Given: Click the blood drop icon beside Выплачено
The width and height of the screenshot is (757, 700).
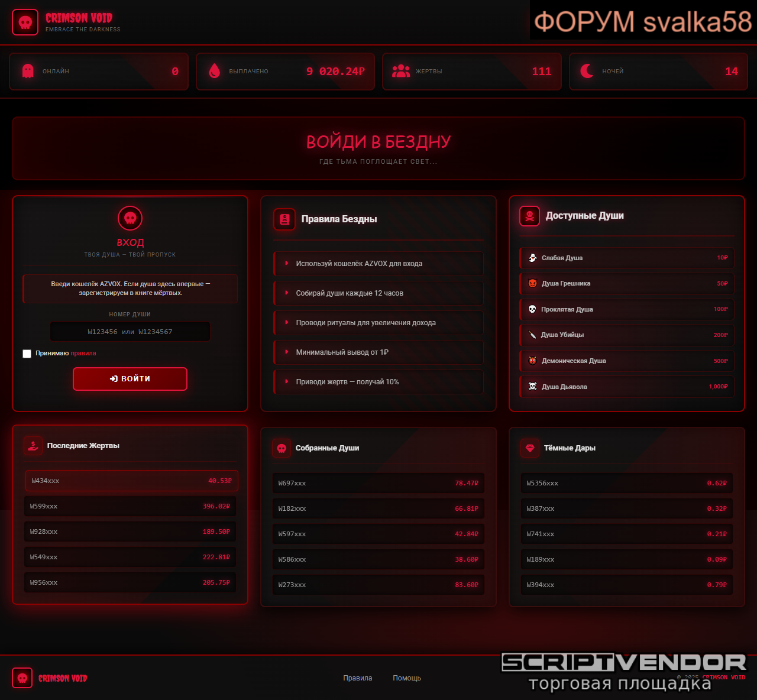Looking at the screenshot, I should tap(215, 71).
